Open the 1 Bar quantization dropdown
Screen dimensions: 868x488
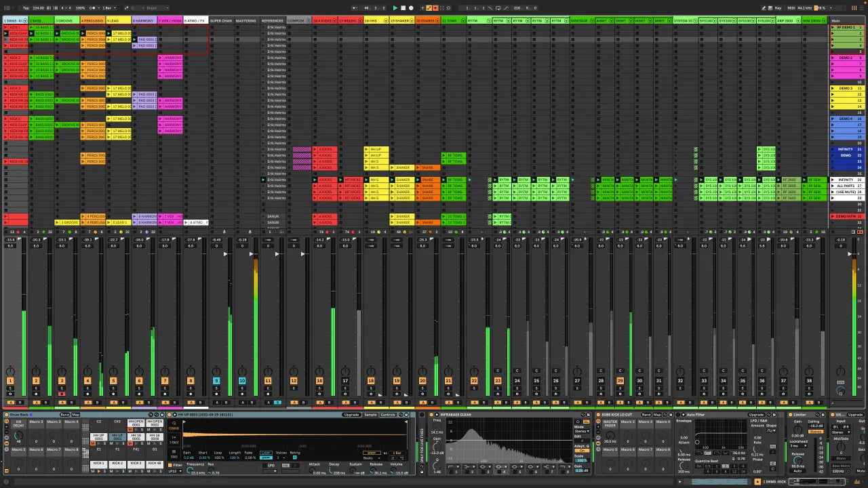108,8
